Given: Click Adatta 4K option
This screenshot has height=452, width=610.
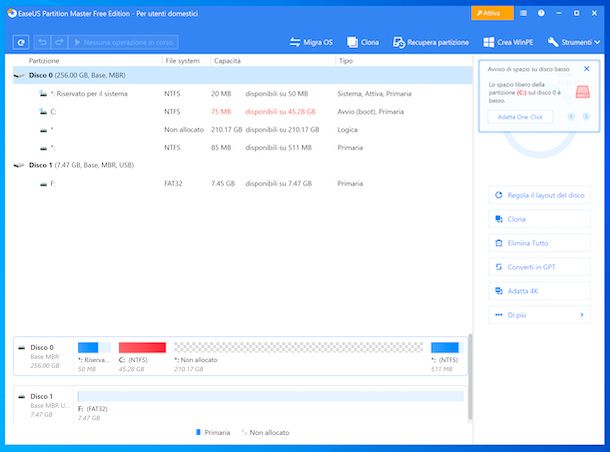Looking at the screenshot, I should tap(540, 291).
